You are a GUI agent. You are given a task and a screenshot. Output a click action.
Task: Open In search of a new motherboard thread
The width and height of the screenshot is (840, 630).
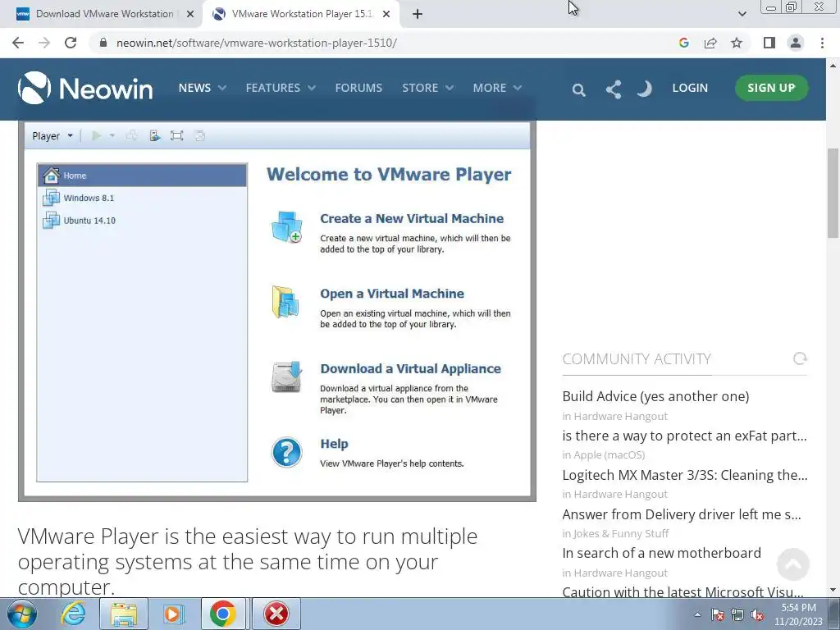tap(661, 553)
